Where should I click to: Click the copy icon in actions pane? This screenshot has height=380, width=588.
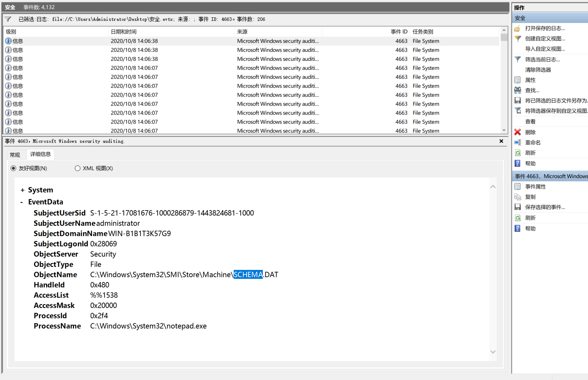tap(517, 197)
